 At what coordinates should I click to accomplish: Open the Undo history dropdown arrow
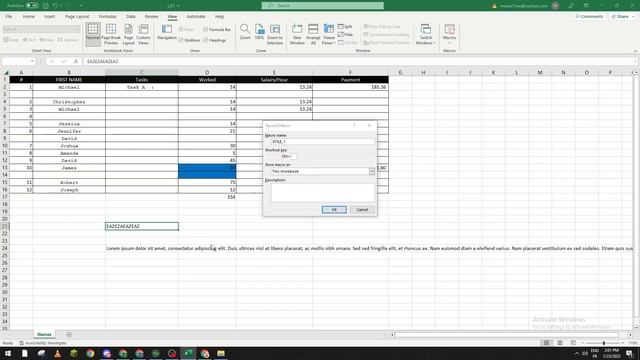pyautogui.click(x=61, y=6)
